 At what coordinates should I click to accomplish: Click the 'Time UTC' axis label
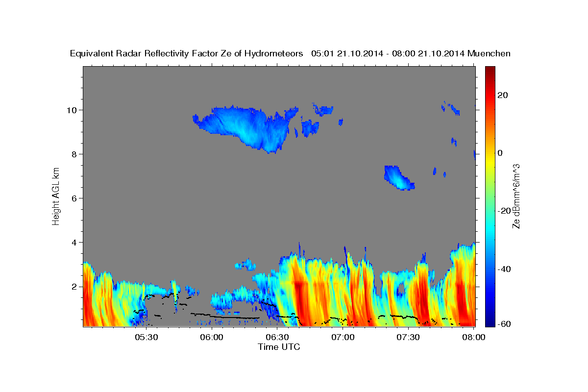pyautogui.click(x=279, y=347)
